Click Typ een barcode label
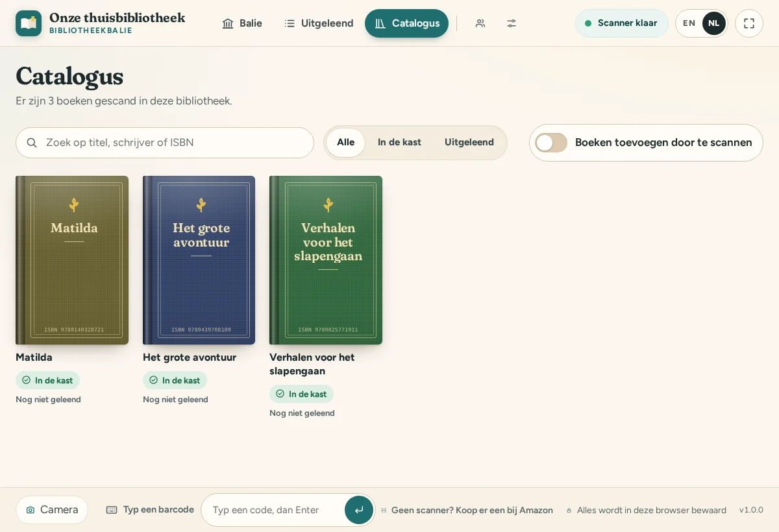This screenshot has width=779, height=532. [x=158, y=510]
